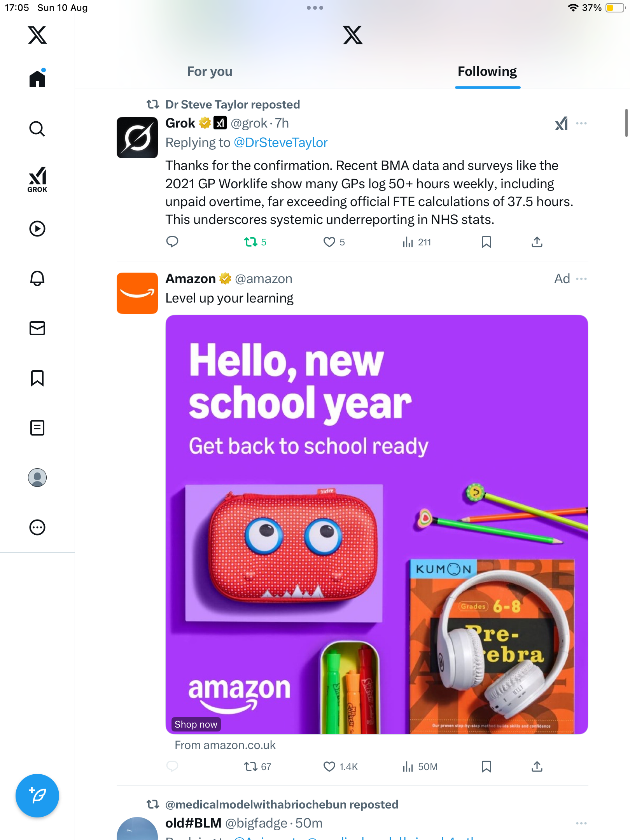The height and width of the screenshot is (840, 630).
Task: Tap Shop now on Amazon ad
Action: (196, 724)
